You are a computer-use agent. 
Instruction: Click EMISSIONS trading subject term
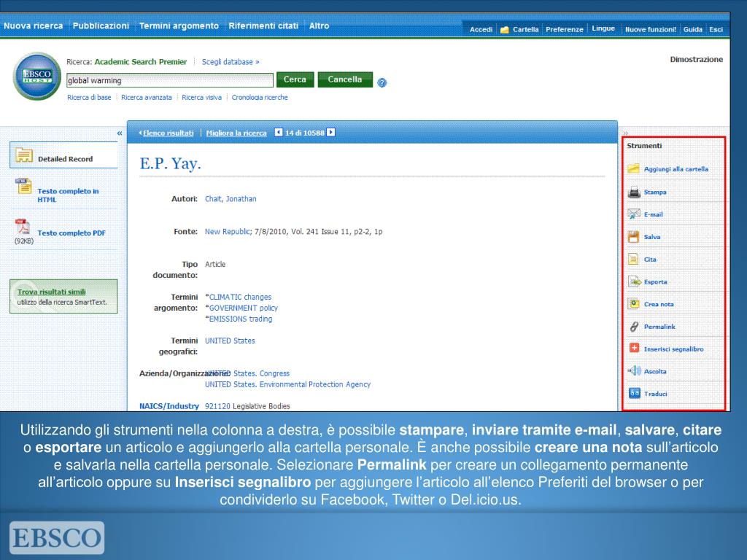pyautogui.click(x=241, y=319)
